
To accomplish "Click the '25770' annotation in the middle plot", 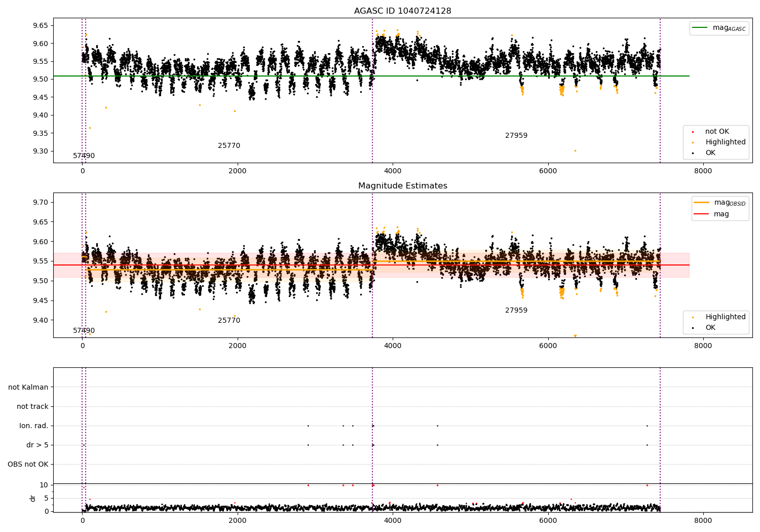I will tap(229, 320).
